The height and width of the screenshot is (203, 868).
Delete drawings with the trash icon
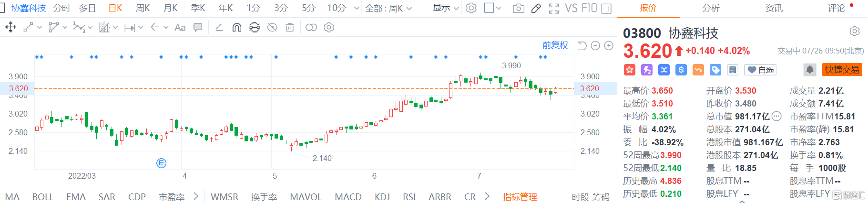pyautogui.click(x=289, y=27)
